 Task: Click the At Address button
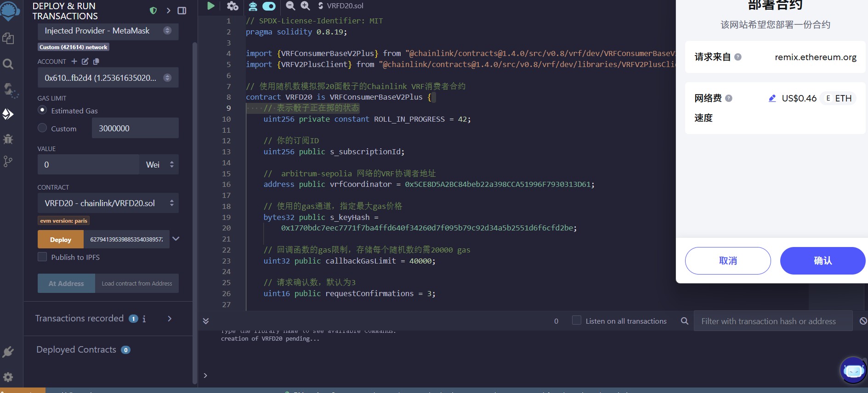(66, 284)
